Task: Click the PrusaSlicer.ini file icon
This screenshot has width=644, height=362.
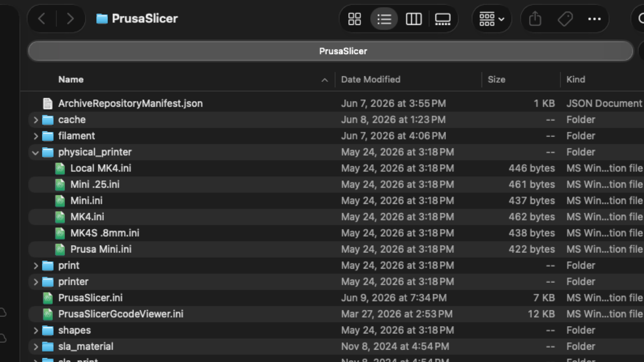Action: tap(48, 298)
